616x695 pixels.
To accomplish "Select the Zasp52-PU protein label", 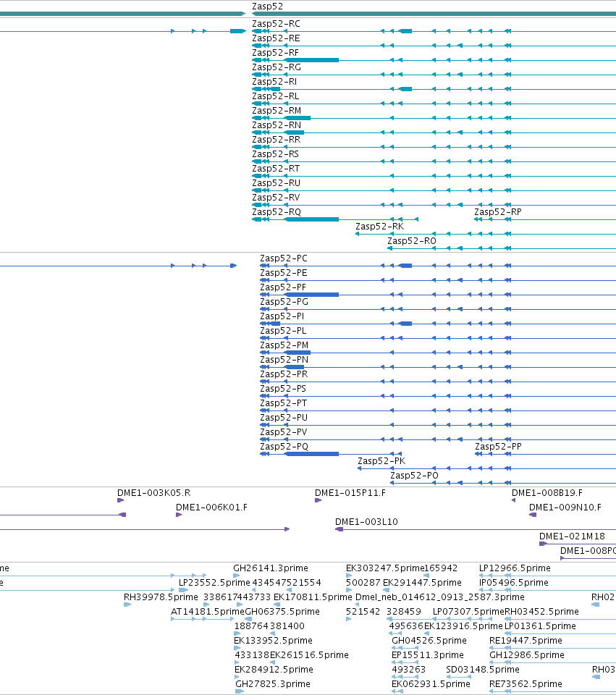I will [284, 418].
